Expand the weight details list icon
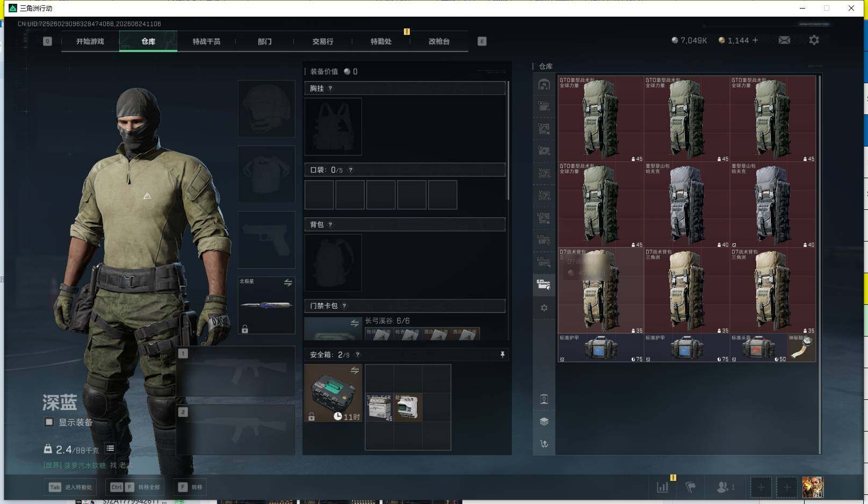The height and width of the screenshot is (504, 868). point(110,448)
